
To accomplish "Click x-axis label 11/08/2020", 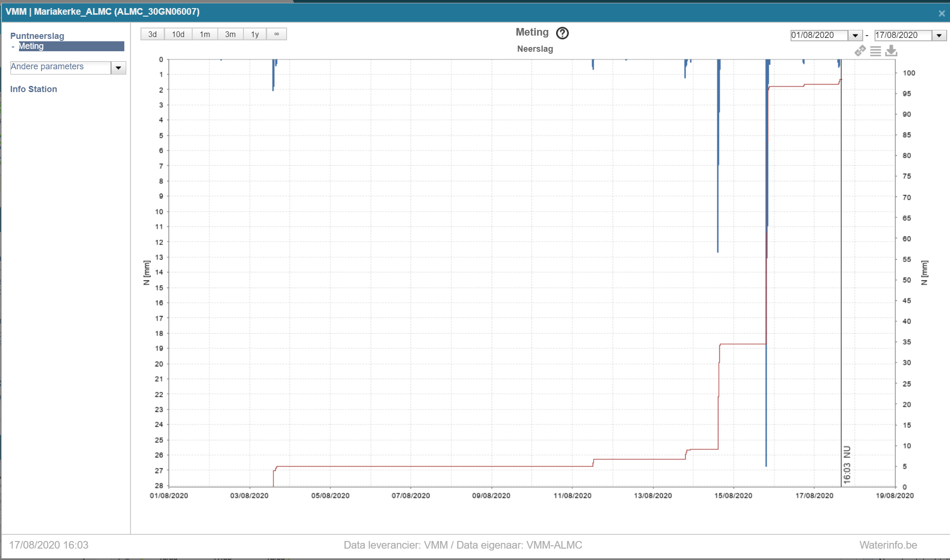I will tap(572, 495).
